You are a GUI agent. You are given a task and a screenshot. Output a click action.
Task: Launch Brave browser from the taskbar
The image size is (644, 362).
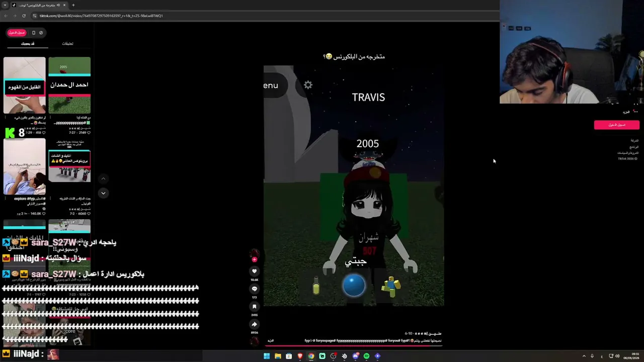pos(300,356)
